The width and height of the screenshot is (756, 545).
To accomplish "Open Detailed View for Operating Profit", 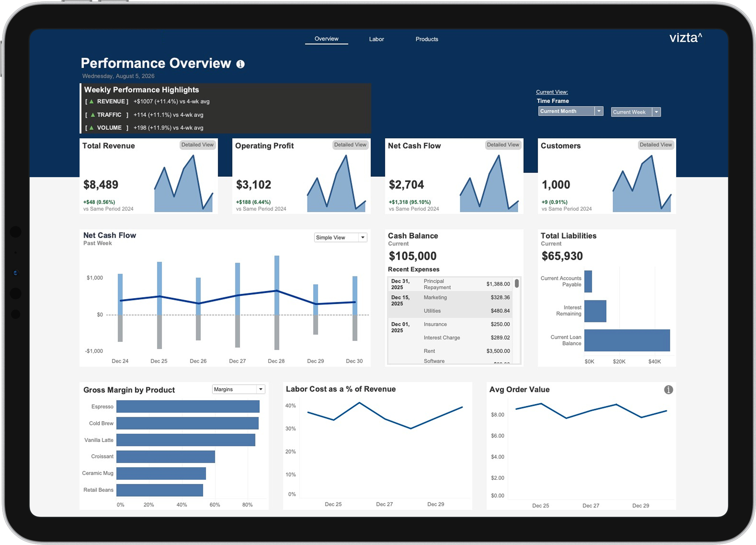I will coord(350,145).
